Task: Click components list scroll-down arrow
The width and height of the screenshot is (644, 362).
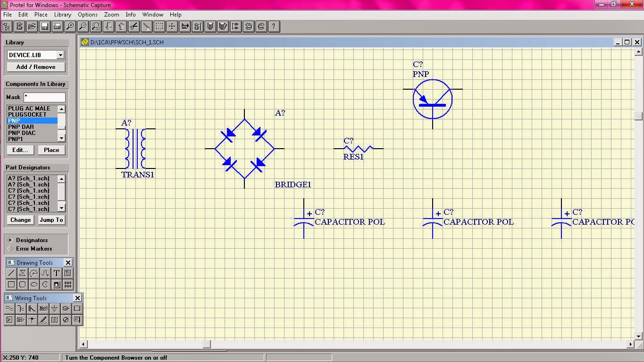Action: [x=61, y=138]
